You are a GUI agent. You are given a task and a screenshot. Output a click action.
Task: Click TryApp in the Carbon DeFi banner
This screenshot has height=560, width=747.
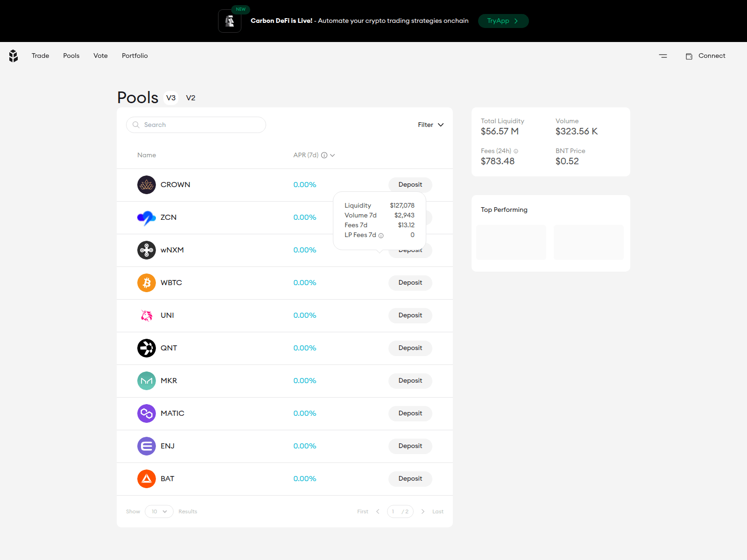[503, 21]
